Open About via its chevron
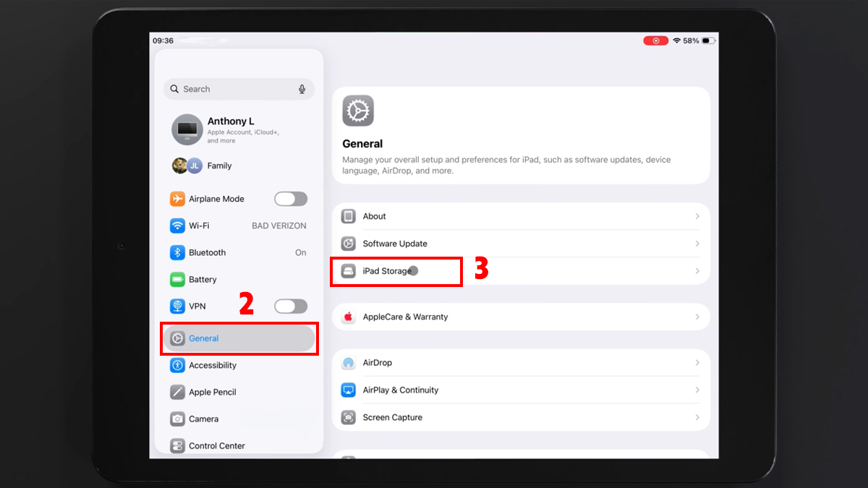868x488 pixels. pos(697,216)
